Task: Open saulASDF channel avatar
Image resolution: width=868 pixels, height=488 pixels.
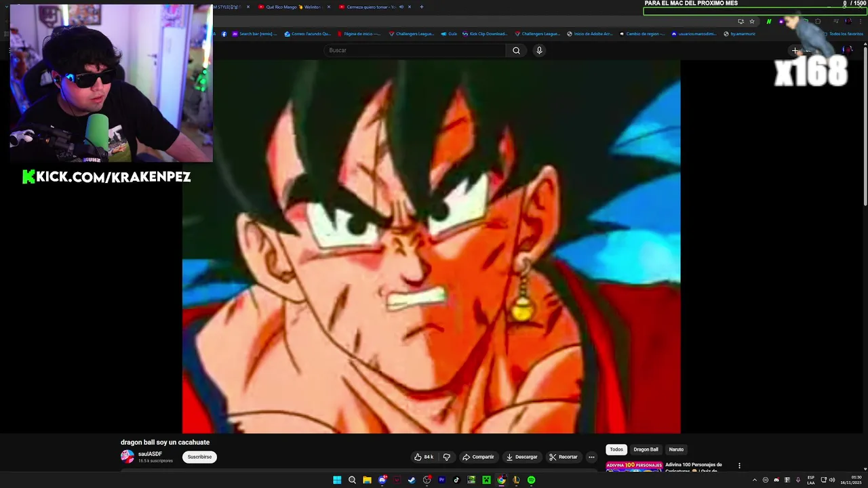Action: point(127,457)
